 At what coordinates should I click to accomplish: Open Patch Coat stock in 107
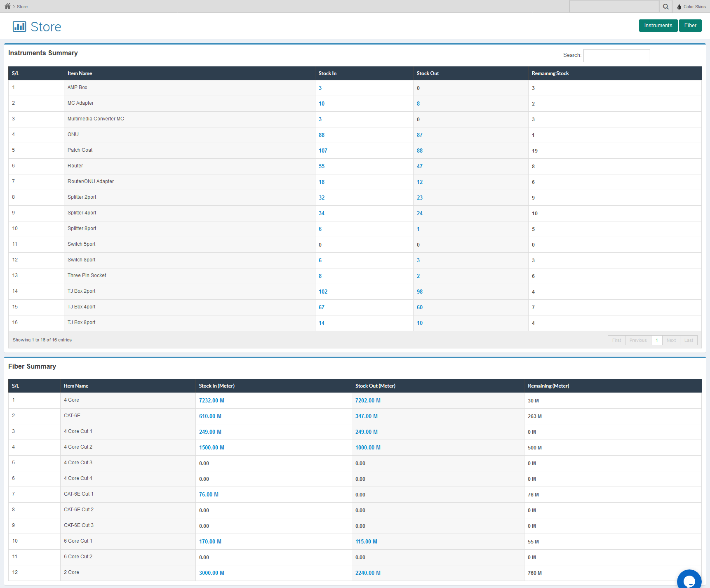pos(323,151)
